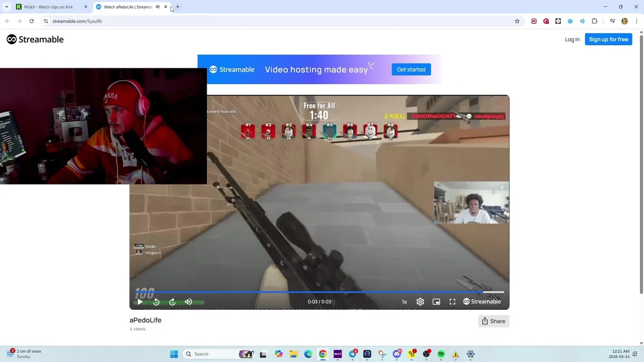644x362 pixels.
Task: Open the purple NEXT app on taskbar
Action: (x=338, y=354)
